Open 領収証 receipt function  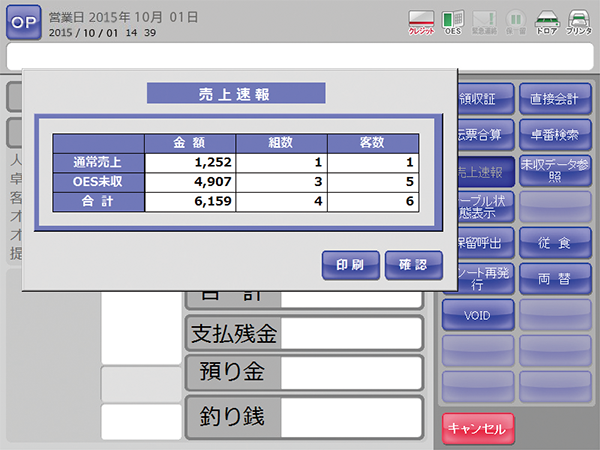[486, 99]
